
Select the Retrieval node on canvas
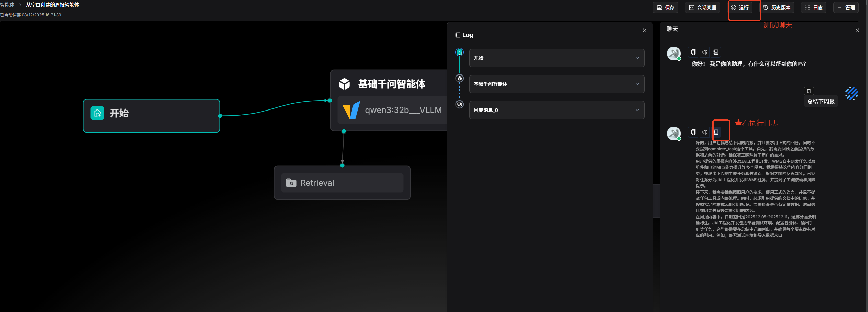342,183
